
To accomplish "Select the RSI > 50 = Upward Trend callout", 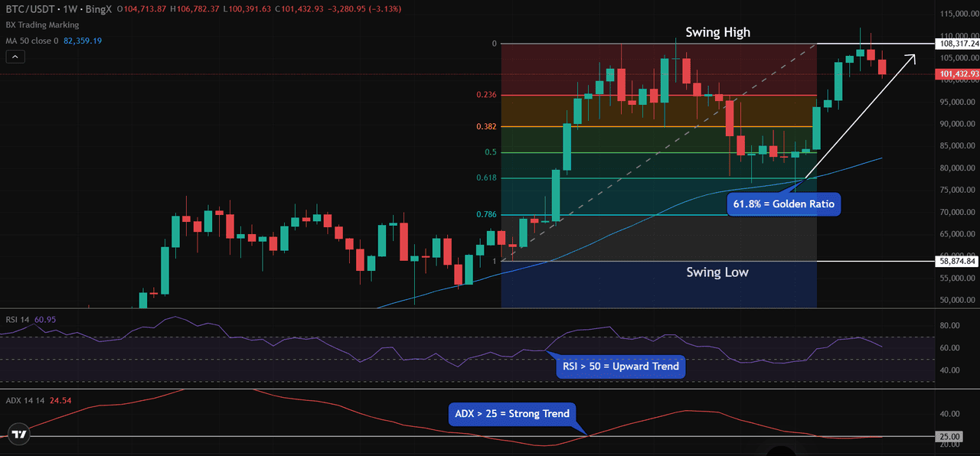I will pyautogui.click(x=620, y=366).
